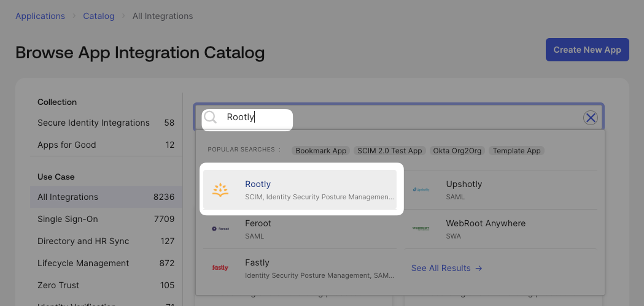This screenshot has width=644, height=306.
Task: Filter by Single Sign-On use case
Action: 106,219
